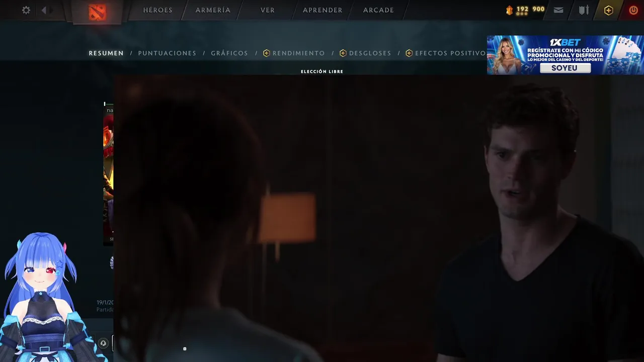Screen dimensions: 644x362
Task: Click the Dota Plus icon beside EFECTOS POSITIVOS
Action: 409,53
